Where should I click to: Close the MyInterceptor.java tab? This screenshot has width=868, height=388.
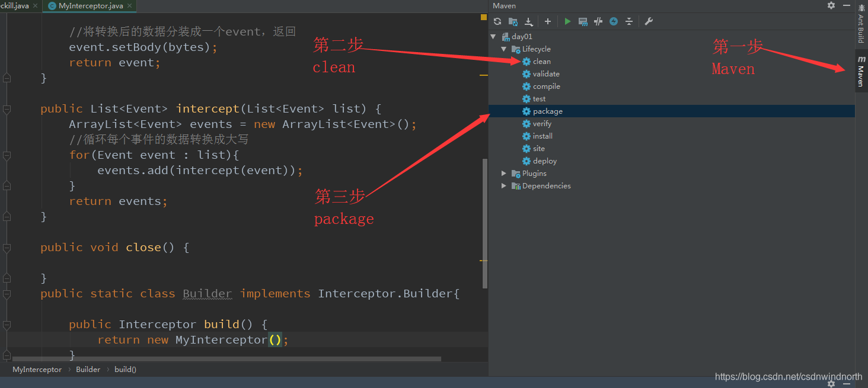[130, 6]
